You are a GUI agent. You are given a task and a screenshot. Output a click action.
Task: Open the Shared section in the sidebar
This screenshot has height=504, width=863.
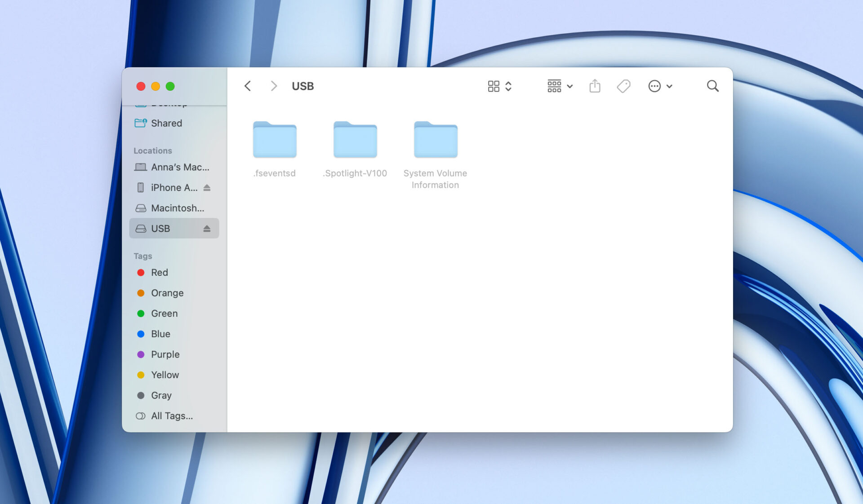click(166, 123)
